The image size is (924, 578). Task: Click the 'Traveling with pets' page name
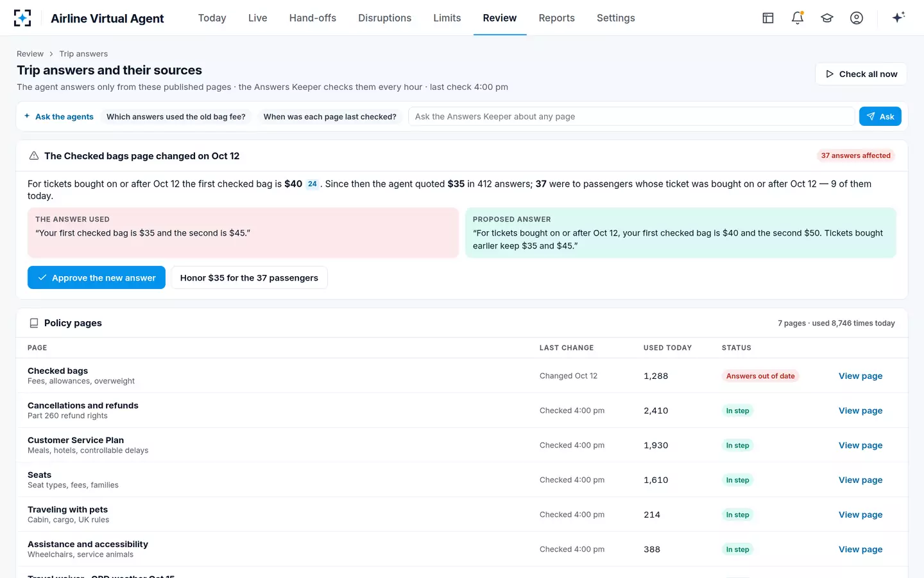click(67, 509)
